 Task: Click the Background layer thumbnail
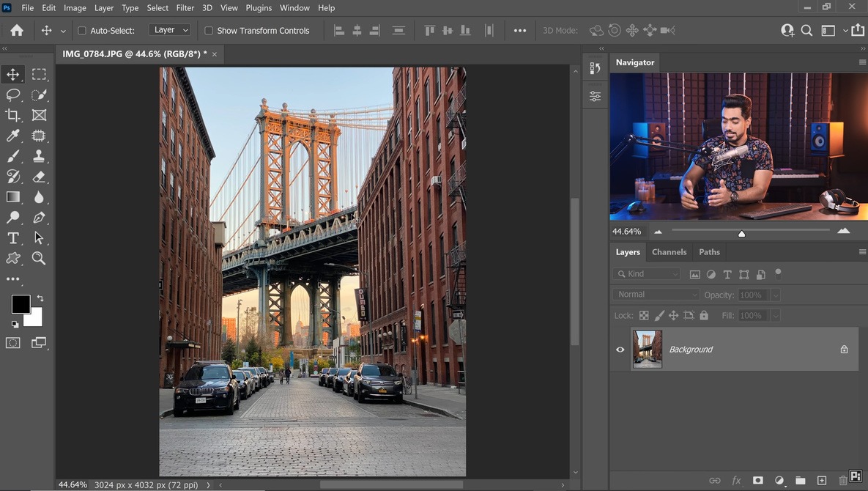[647, 349]
